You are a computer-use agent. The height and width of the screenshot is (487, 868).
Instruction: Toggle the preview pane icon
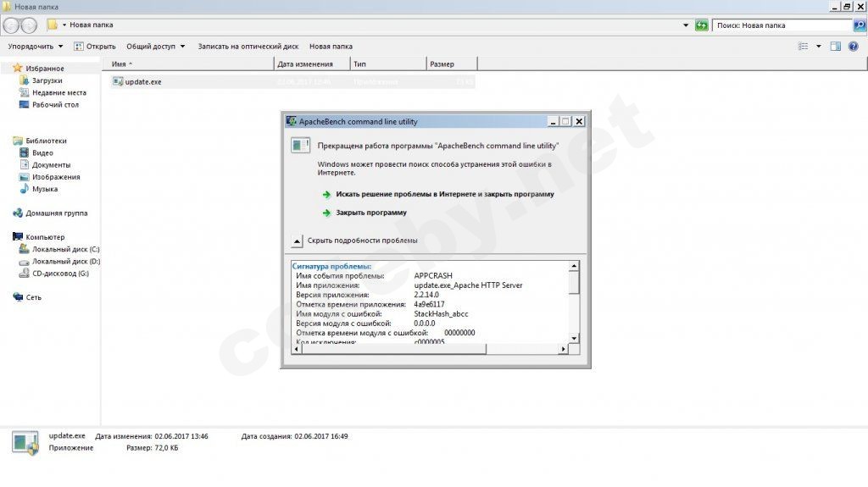coord(835,47)
